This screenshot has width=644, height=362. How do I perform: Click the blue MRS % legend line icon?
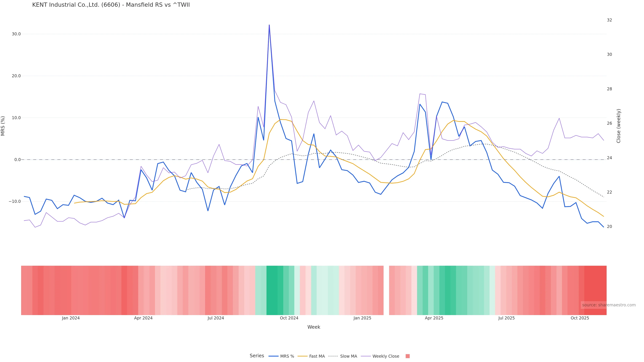coord(274,356)
